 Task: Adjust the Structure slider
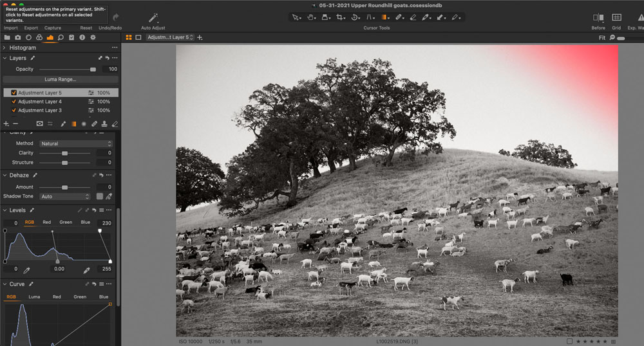click(64, 163)
